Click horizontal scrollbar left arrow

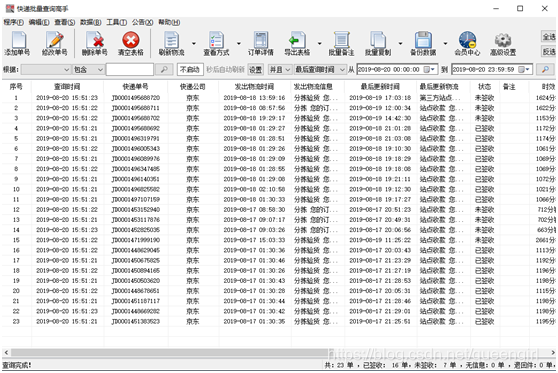[x=6, y=353]
